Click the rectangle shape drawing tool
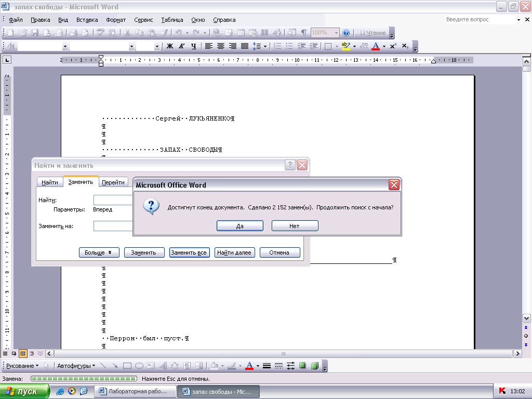 (127, 366)
